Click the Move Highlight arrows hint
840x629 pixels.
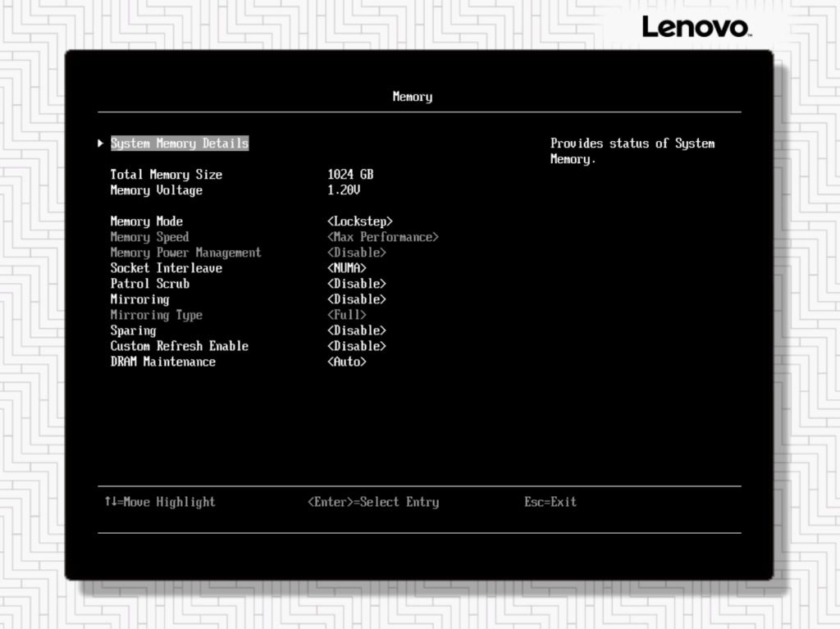tap(160, 502)
